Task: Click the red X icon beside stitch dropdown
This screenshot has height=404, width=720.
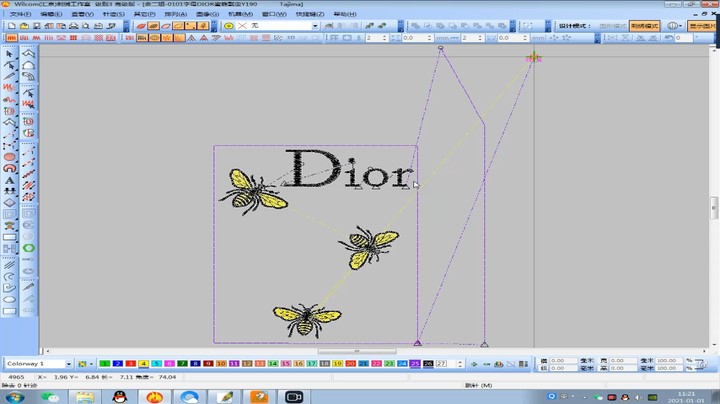Action: click(242, 26)
